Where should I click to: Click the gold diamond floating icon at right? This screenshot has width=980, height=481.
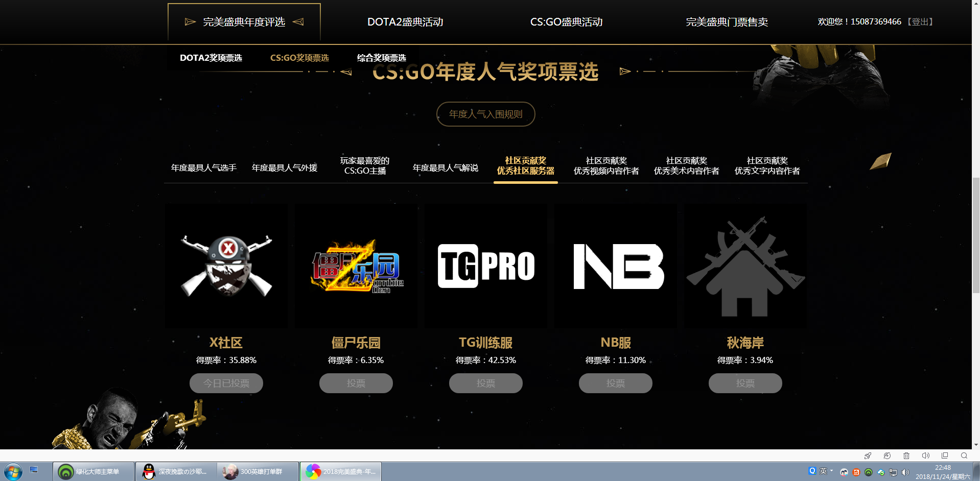tap(881, 161)
